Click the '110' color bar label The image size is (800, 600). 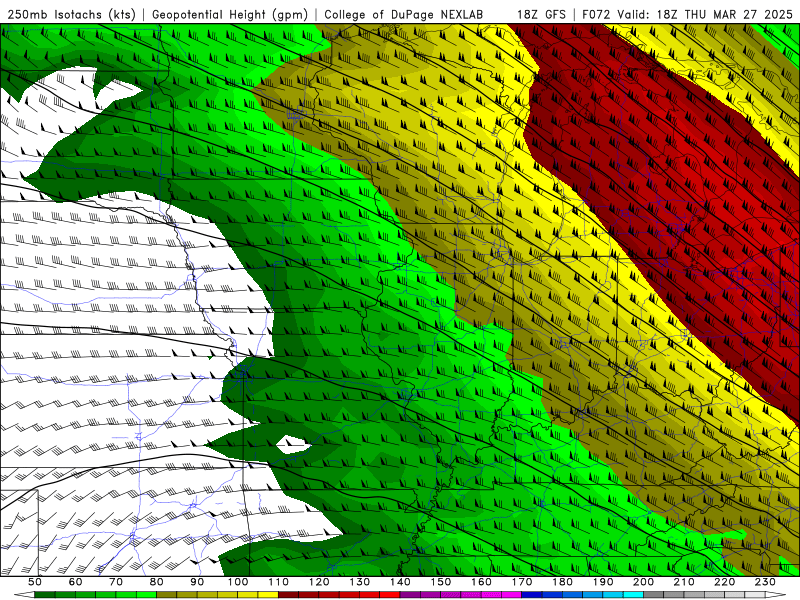click(279, 582)
